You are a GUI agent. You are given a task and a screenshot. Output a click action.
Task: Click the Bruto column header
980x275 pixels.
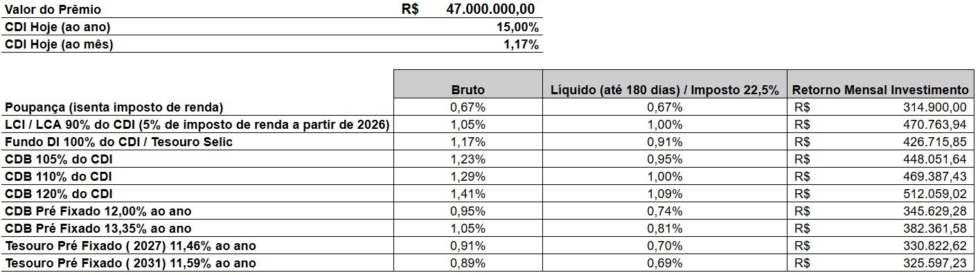468,90
